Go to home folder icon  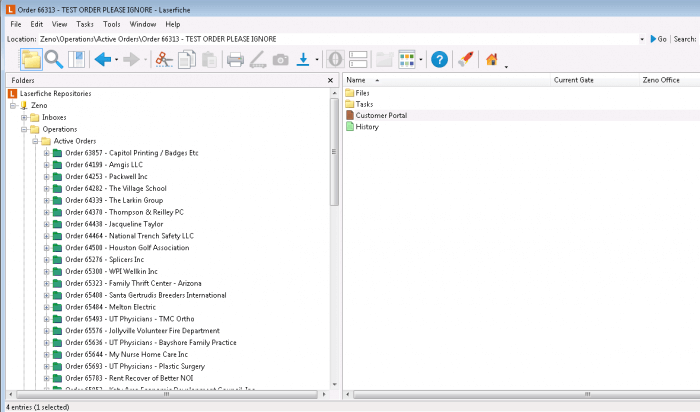492,59
